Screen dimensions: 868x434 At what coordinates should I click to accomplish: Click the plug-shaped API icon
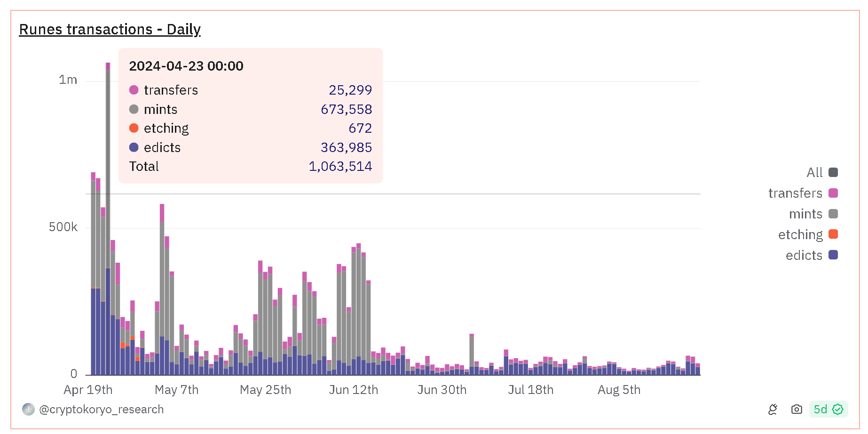[773, 410]
